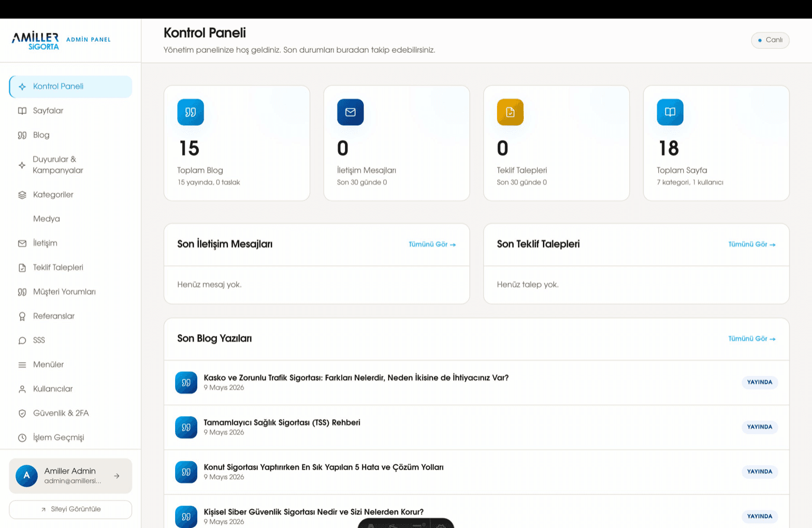Open the Tamamlayıcı Sağlık Sigortası (TSS) Rehberi post
The height and width of the screenshot is (528, 812).
282,422
